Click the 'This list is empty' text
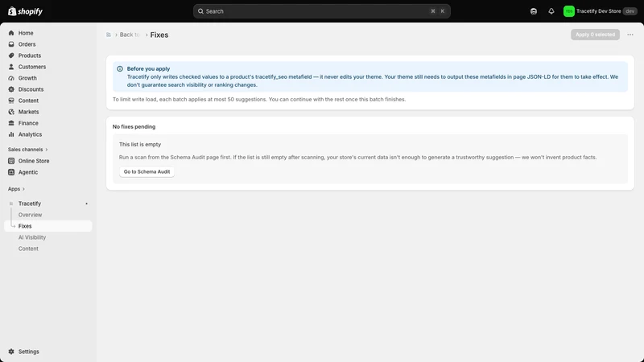The width and height of the screenshot is (644, 362). 140,145
